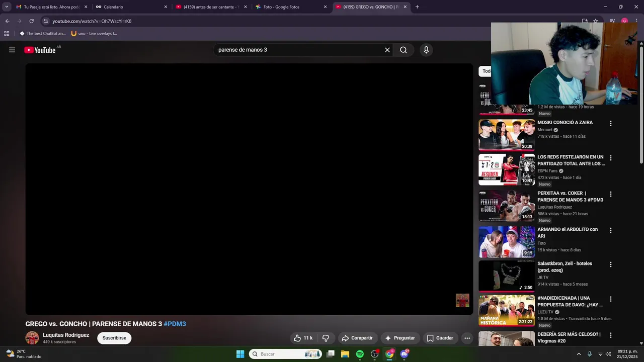Open #NADIEDICENADA LUZU TV video title
Screen dimensions: 644x362
(570, 301)
